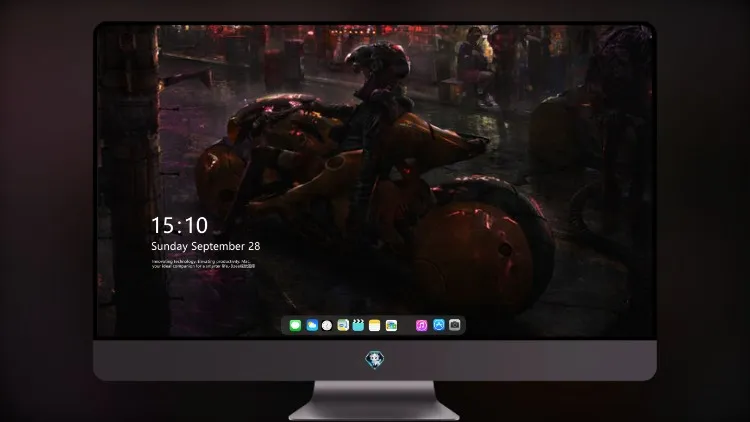Open the yellow Notes app icon
750x422 pixels.
click(x=375, y=325)
